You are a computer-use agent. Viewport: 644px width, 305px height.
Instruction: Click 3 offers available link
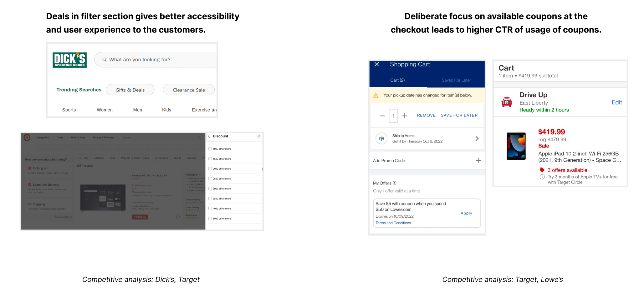pyautogui.click(x=567, y=170)
